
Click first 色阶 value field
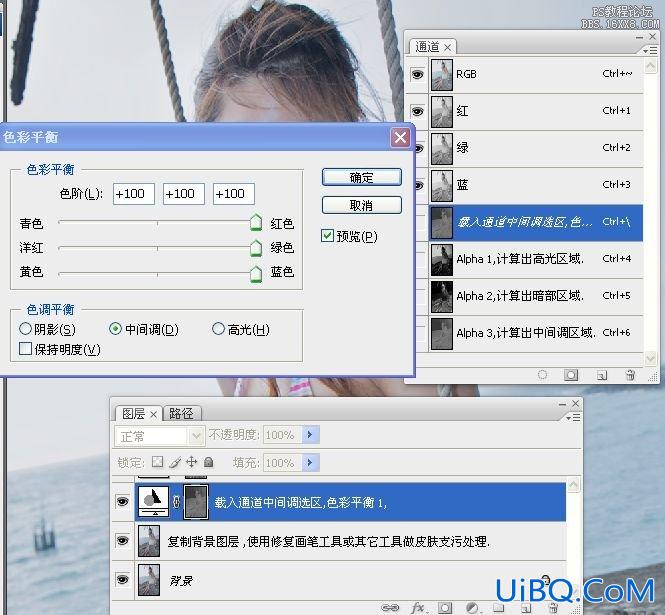(x=134, y=194)
